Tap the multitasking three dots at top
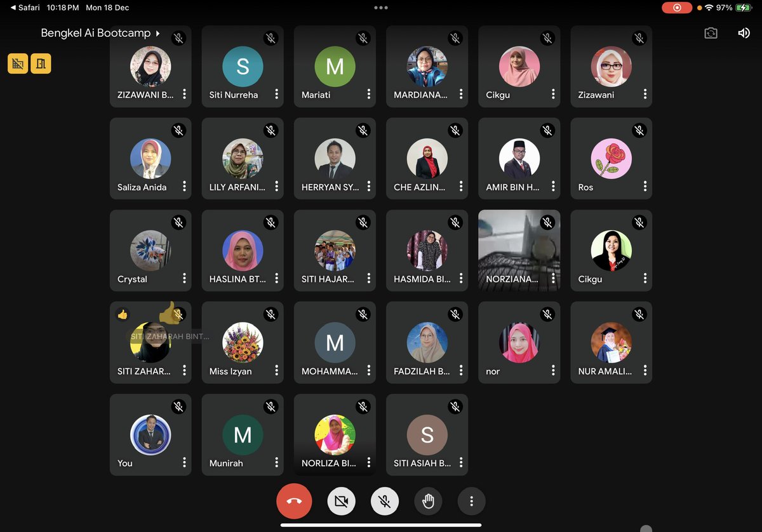Viewport: 762px width, 532px height. 381,8
